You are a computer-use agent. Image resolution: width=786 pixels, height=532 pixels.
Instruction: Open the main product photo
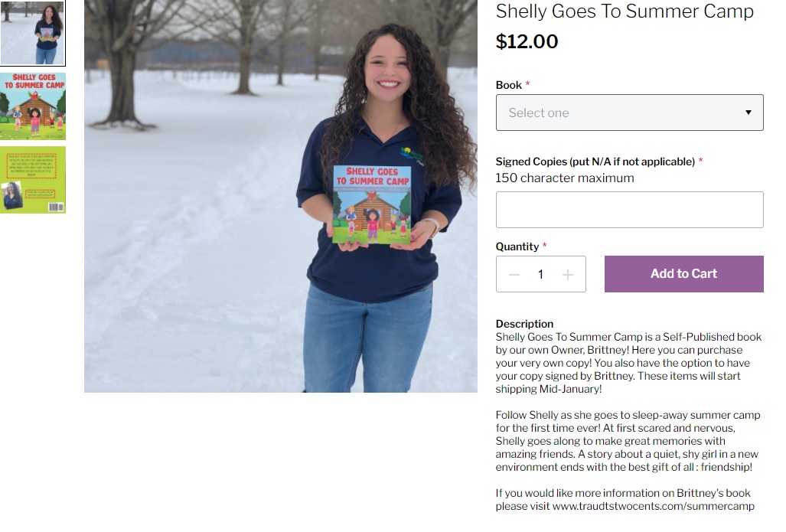(x=281, y=196)
